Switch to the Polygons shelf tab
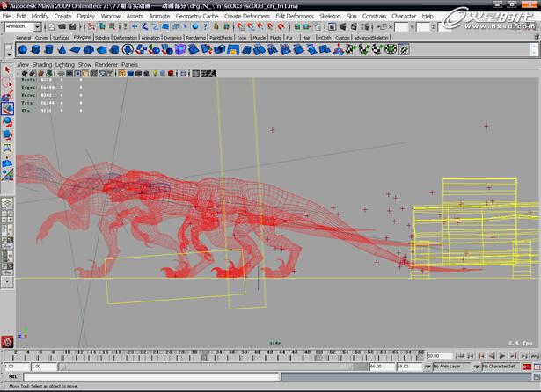The width and height of the screenshot is (541, 392). [x=82, y=37]
